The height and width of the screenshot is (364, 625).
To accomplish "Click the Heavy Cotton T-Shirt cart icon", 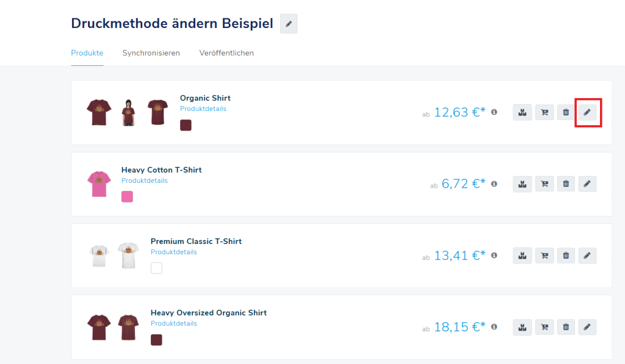I will point(544,184).
